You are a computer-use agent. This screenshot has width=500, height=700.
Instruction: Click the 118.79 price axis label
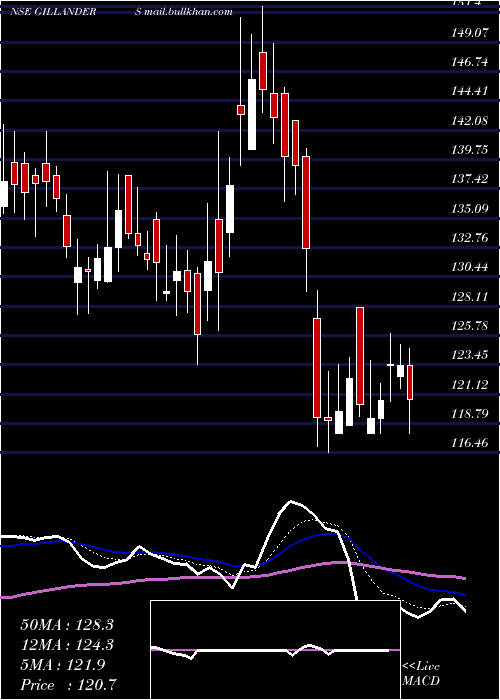(x=470, y=413)
